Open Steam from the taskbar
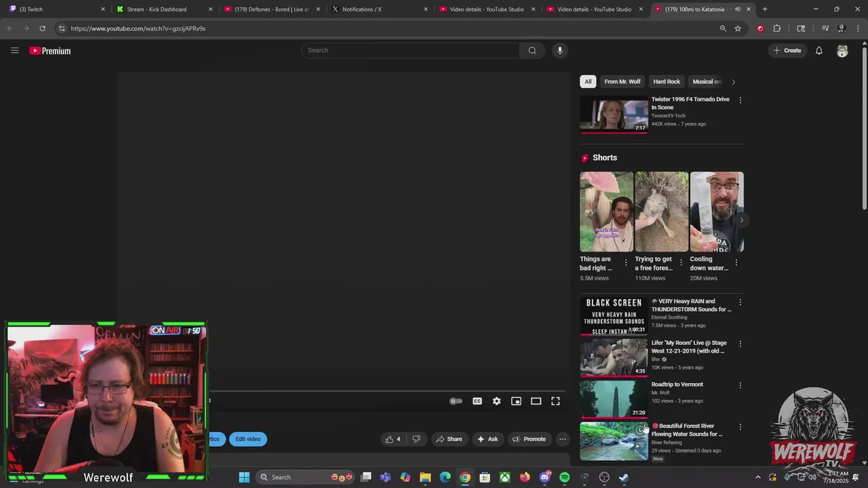868x488 pixels. click(624, 477)
